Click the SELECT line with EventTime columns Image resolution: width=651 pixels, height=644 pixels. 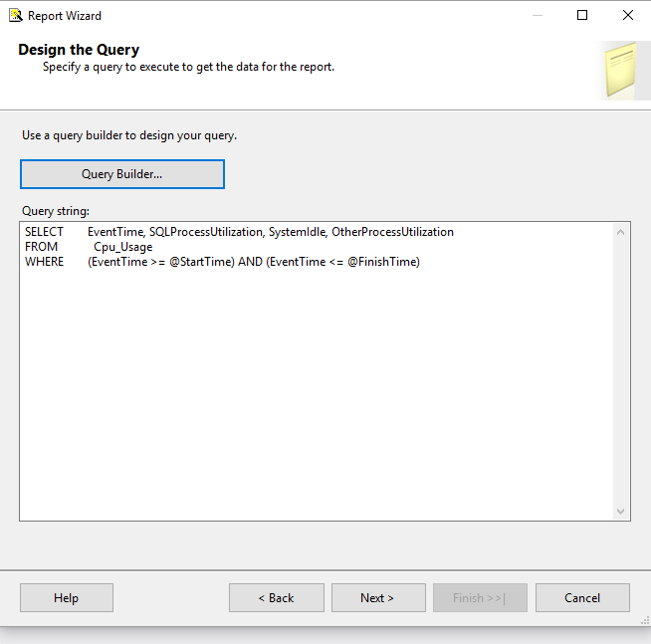click(239, 232)
